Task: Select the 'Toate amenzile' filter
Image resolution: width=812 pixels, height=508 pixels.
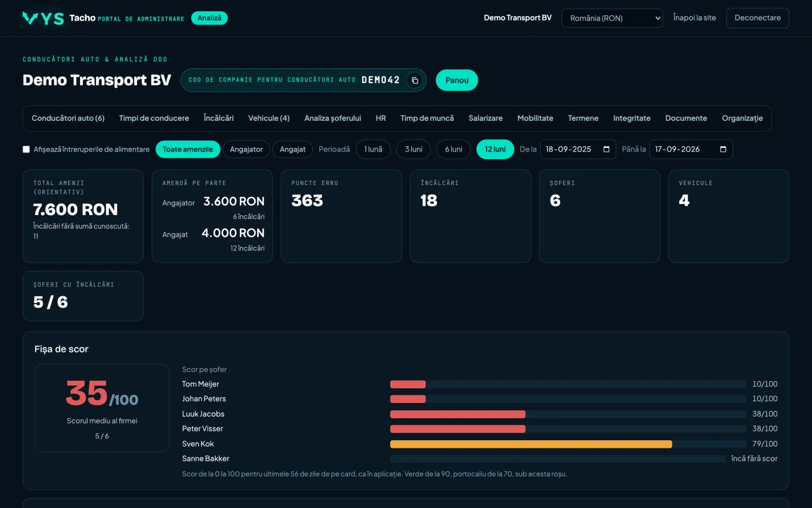Action: (188, 149)
